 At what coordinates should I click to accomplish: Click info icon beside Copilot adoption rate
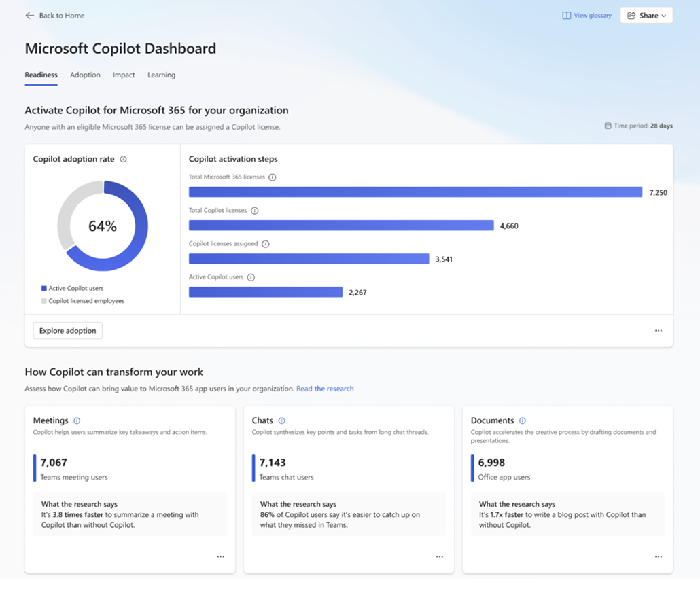123,159
